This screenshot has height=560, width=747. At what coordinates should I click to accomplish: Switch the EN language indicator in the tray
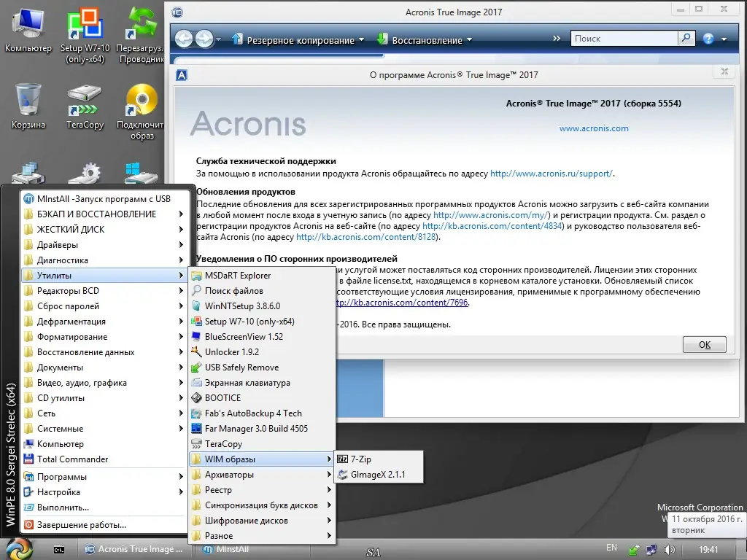click(612, 548)
